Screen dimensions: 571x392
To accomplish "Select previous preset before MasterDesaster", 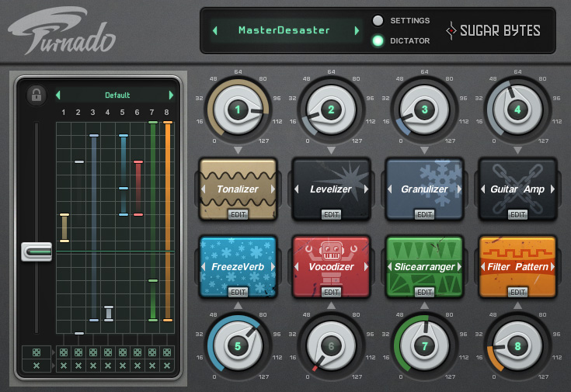I will 215,31.
